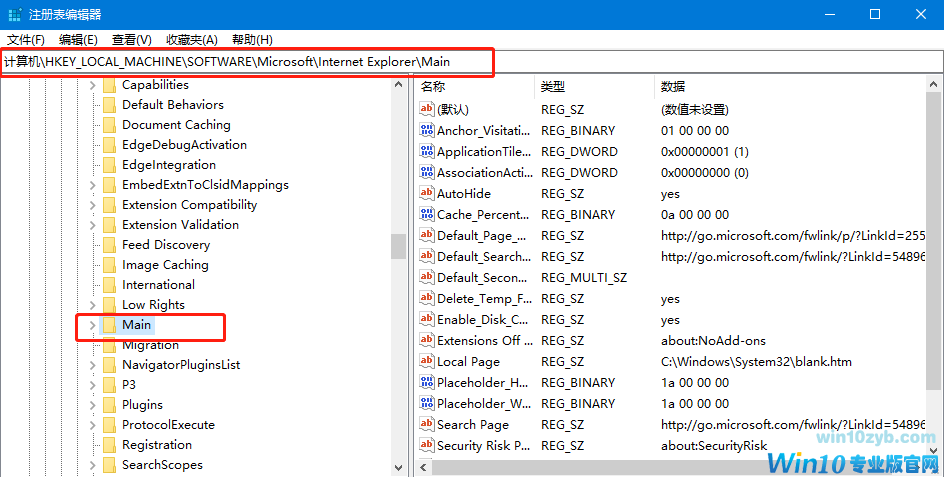
Task: Select the Feed Discovery key
Action: (165, 245)
